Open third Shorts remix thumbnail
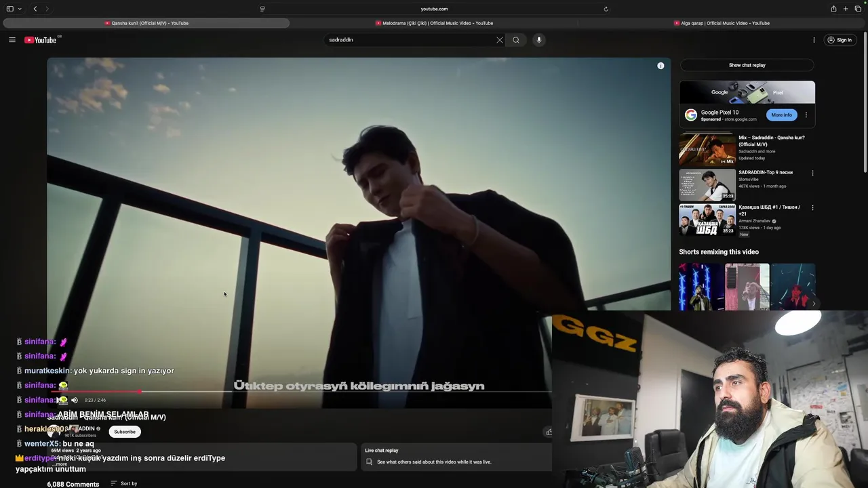 pos(793,287)
